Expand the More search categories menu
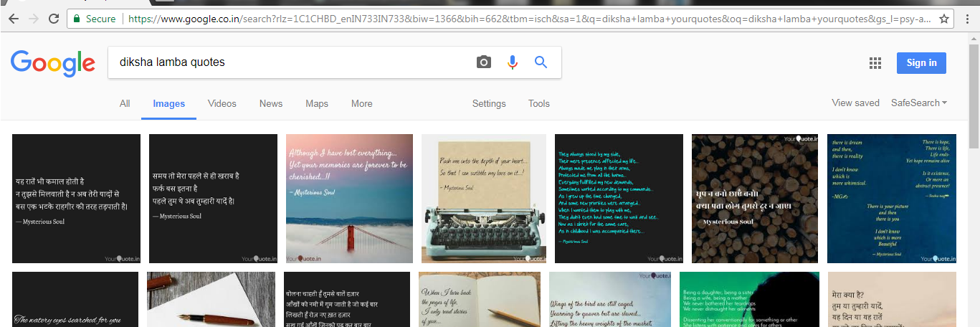980x327 pixels. pyautogui.click(x=362, y=103)
